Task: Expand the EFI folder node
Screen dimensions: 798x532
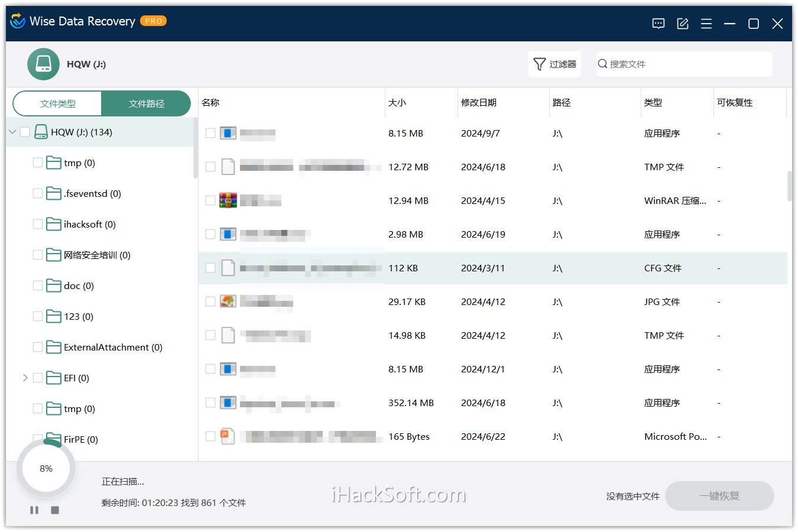Action: tap(25, 378)
